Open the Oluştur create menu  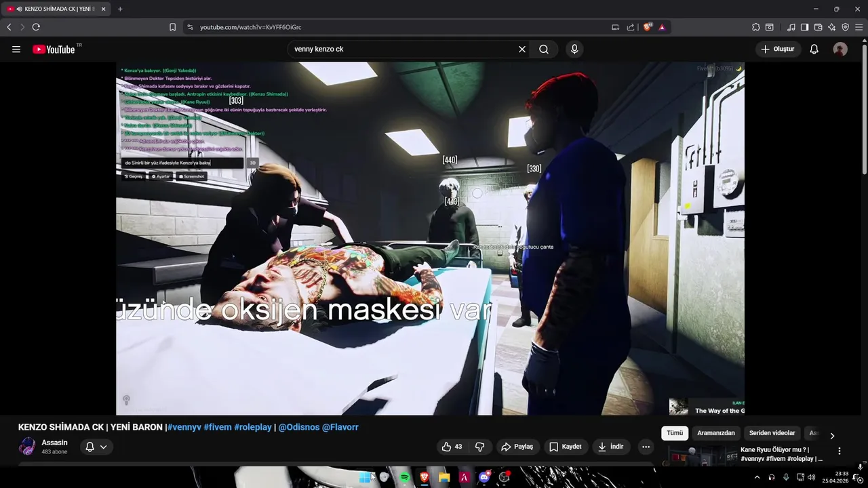pyautogui.click(x=778, y=49)
